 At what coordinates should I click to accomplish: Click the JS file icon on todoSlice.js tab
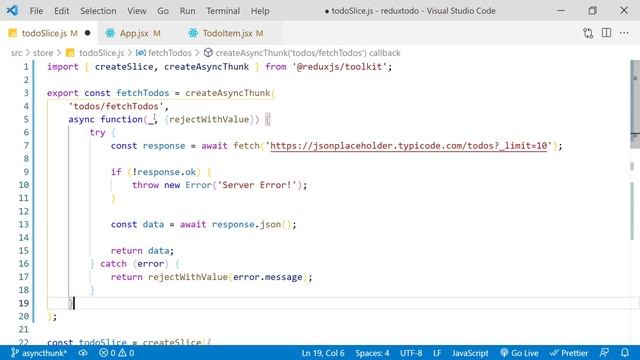click(x=13, y=33)
